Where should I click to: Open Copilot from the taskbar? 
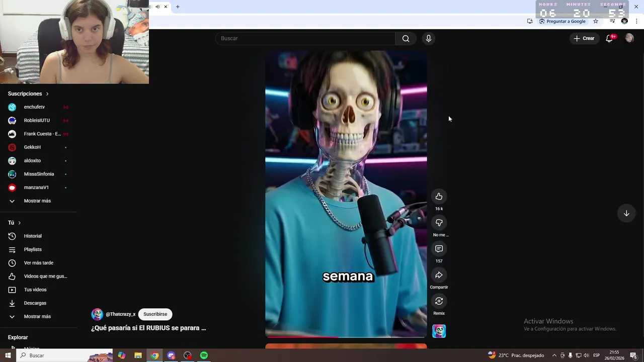(122, 355)
